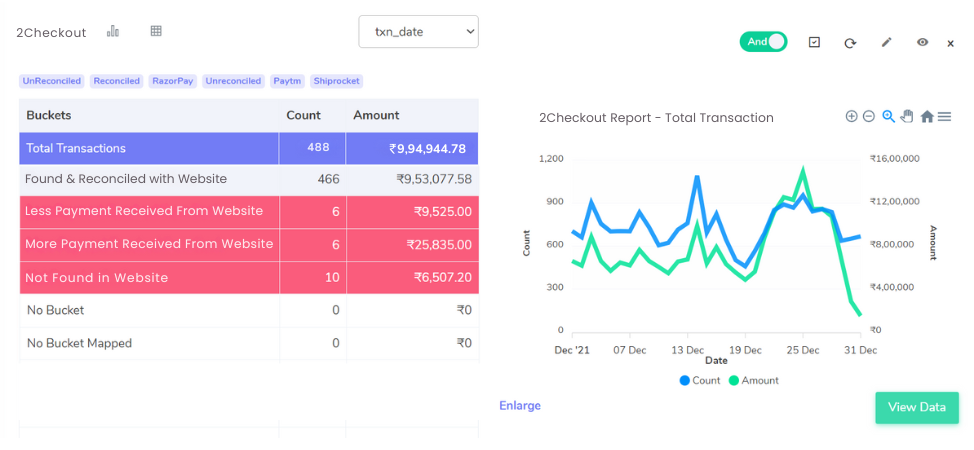Screen dimensions: 974x450
Task: Select Less Payment Received From Website row
Action: (x=249, y=212)
